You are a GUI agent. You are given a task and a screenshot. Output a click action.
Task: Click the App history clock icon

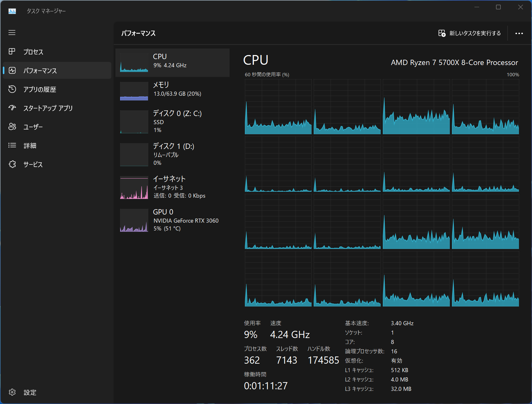click(12, 89)
